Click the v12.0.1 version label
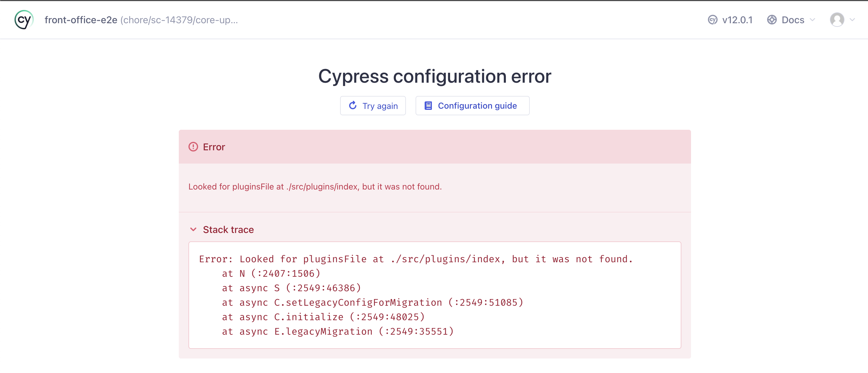The image size is (868, 373). click(738, 20)
